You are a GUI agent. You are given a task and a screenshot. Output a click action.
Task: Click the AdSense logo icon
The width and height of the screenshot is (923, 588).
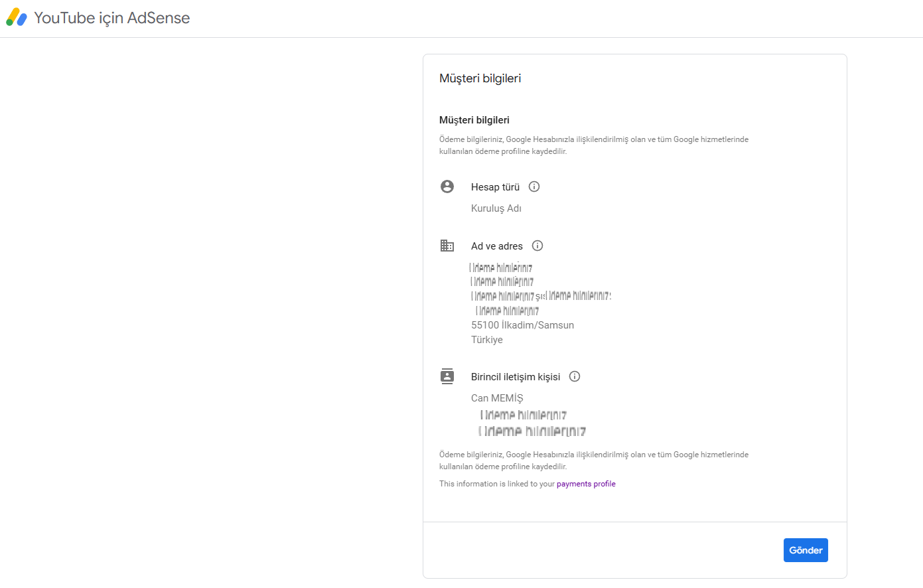17,18
